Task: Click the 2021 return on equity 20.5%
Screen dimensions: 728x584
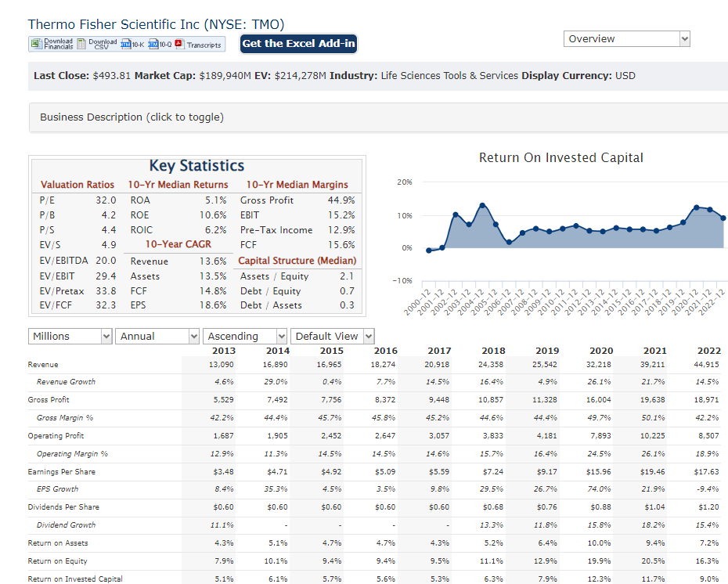Action: (x=654, y=561)
